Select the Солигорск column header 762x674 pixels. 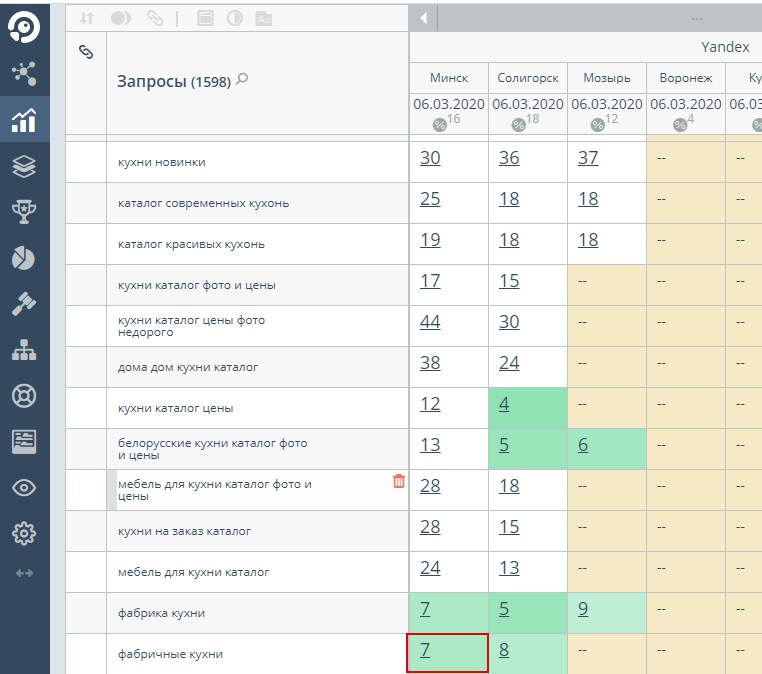click(x=528, y=78)
